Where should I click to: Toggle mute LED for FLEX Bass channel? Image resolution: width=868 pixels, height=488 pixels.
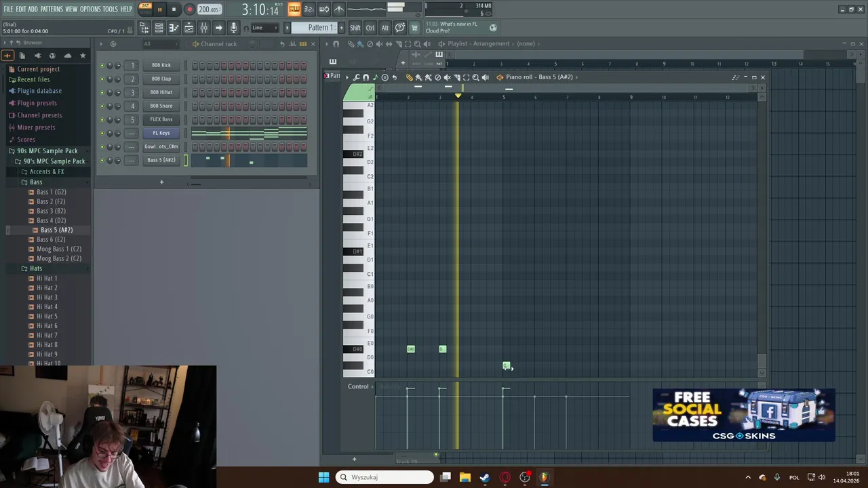(102, 120)
